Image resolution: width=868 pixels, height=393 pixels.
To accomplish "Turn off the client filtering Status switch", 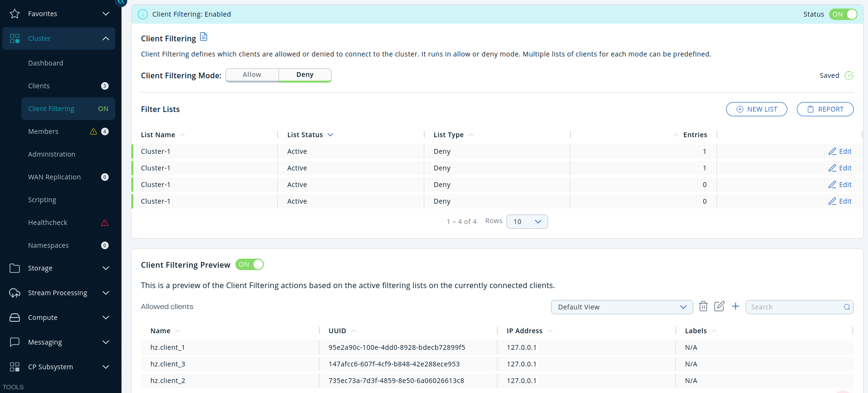I will [x=843, y=14].
